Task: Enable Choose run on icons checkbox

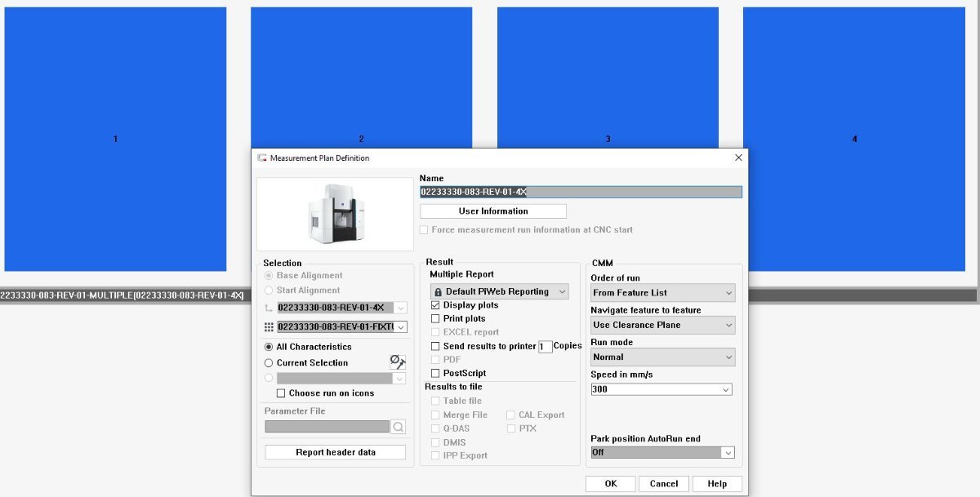Action: (281, 393)
